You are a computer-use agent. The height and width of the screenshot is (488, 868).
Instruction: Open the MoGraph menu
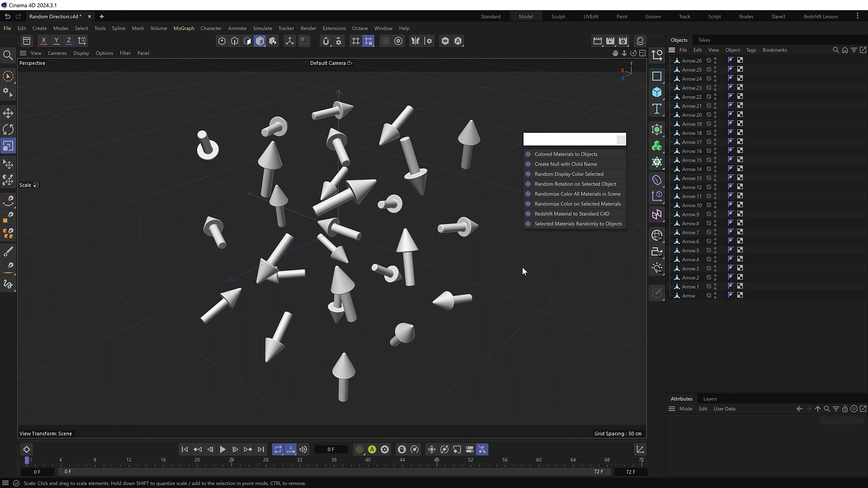(x=184, y=28)
